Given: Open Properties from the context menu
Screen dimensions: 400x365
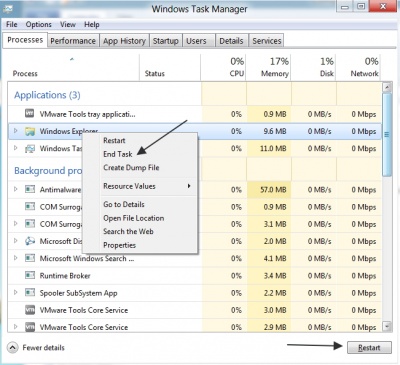Looking at the screenshot, I should [x=120, y=245].
